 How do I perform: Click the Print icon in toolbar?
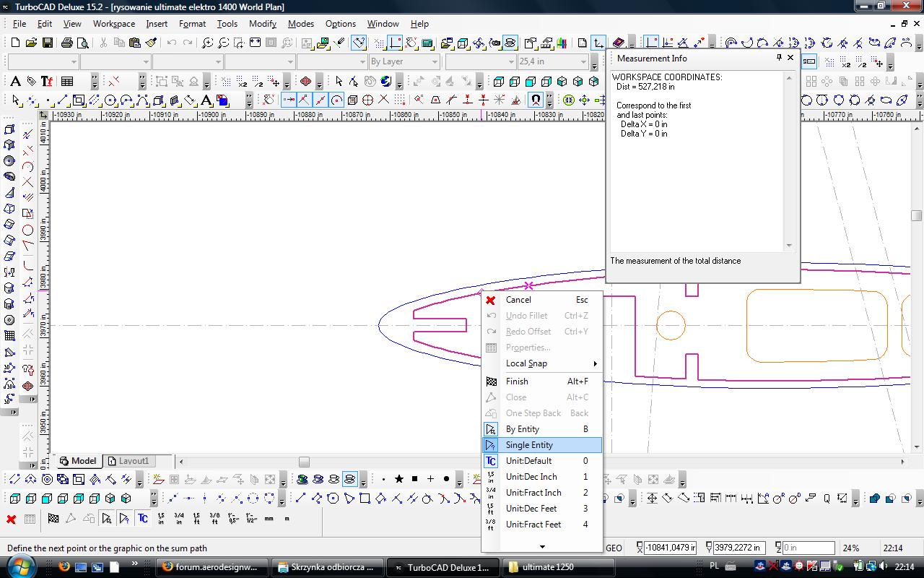[66, 43]
